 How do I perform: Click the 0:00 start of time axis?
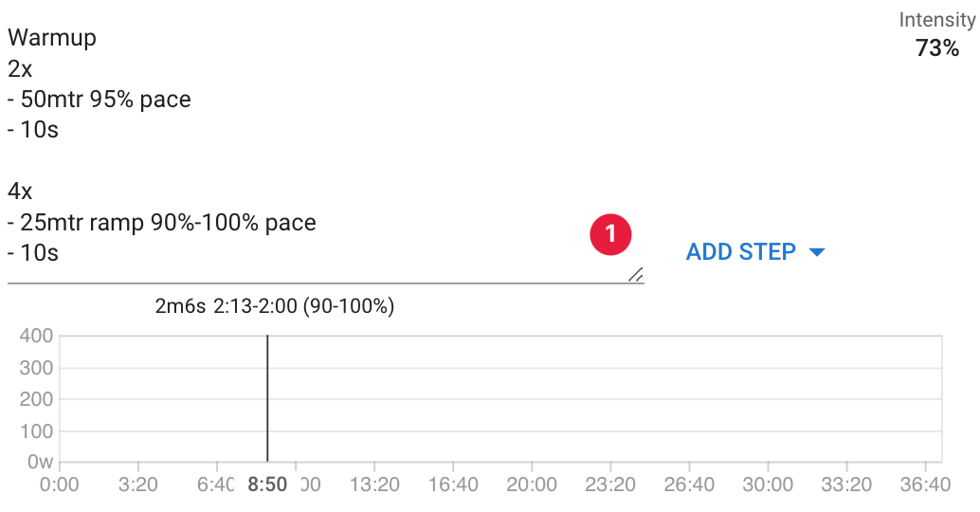[x=60, y=485]
